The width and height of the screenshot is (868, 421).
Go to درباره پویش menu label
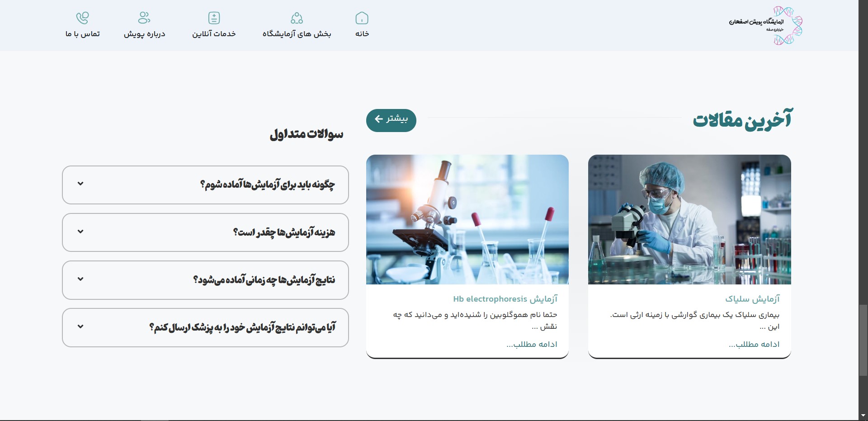144,34
